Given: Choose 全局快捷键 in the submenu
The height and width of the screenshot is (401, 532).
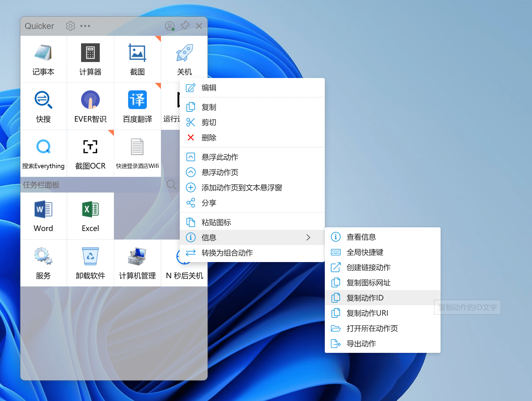Looking at the screenshot, I should point(383,252).
